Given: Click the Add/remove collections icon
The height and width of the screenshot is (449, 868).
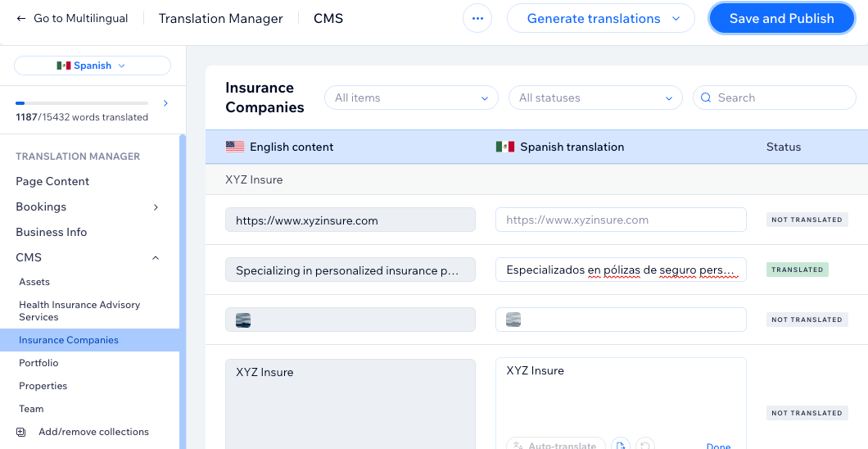Looking at the screenshot, I should pos(21,432).
